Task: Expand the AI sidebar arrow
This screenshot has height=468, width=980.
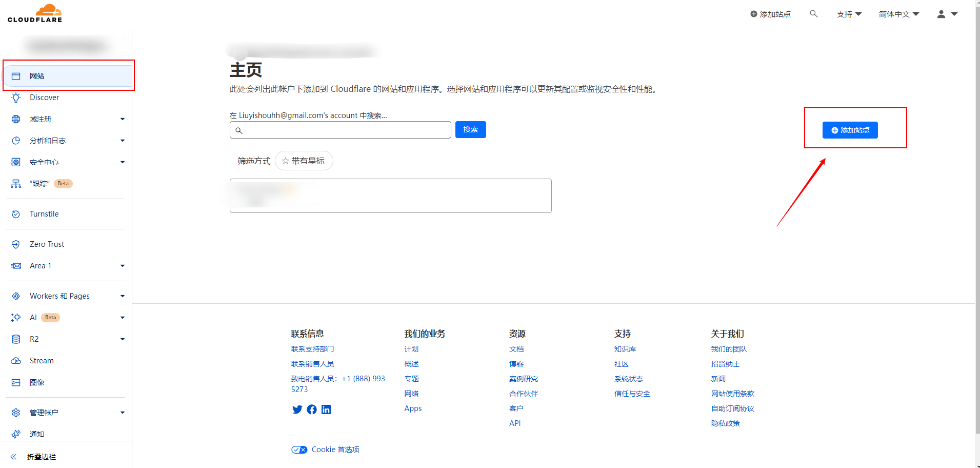Action: click(x=123, y=318)
